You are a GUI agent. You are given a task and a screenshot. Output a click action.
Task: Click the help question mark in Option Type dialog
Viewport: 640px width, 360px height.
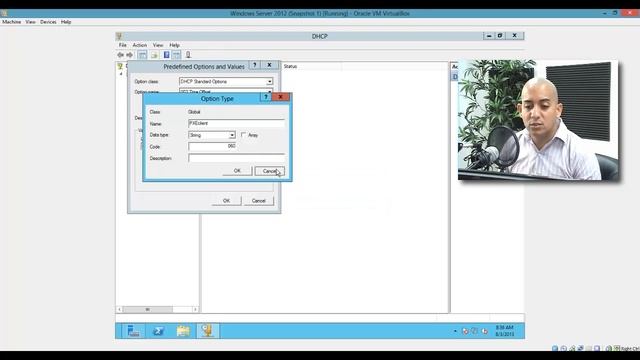(x=266, y=97)
